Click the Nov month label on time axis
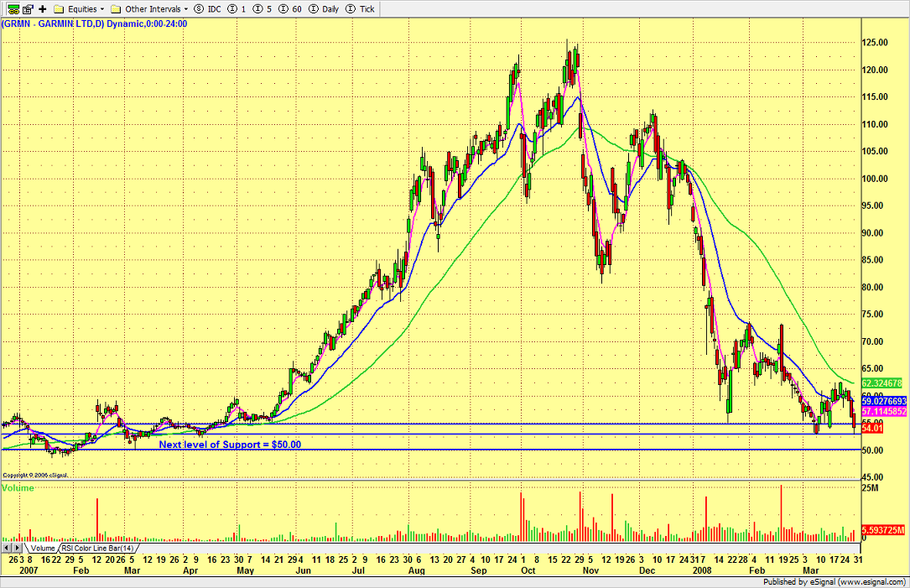The height and width of the screenshot is (588, 910). 590,570
